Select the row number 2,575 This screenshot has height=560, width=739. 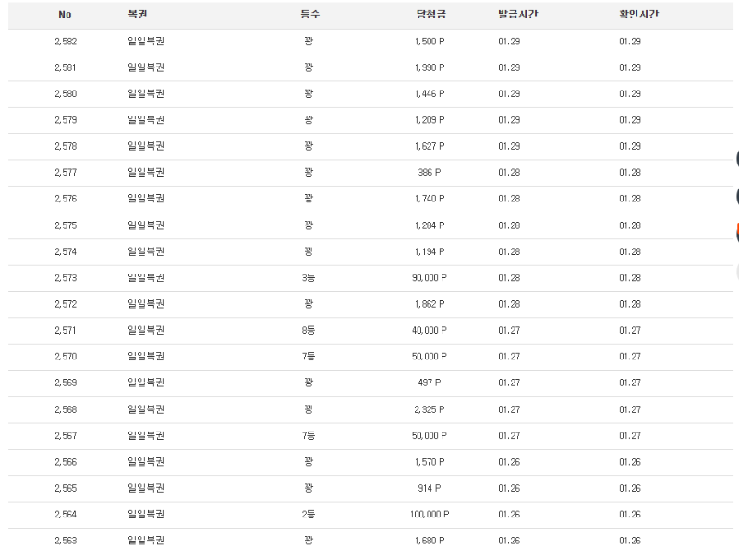click(x=66, y=225)
